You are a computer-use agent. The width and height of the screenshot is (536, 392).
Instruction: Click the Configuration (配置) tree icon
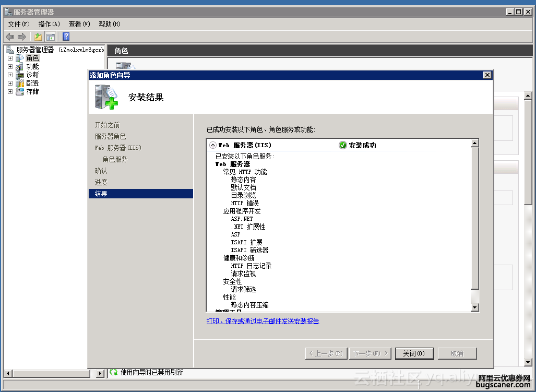[20, 83]
